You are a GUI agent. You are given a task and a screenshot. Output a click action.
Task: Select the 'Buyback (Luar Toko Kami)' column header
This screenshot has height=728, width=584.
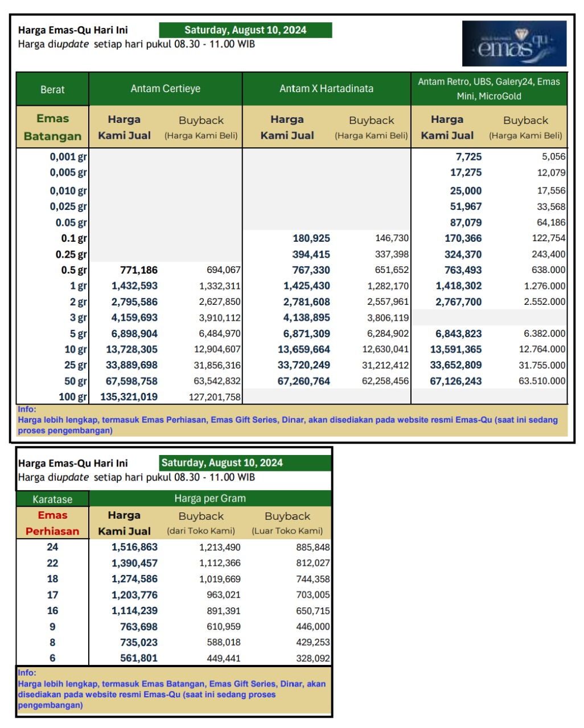[x=287, y=523]
